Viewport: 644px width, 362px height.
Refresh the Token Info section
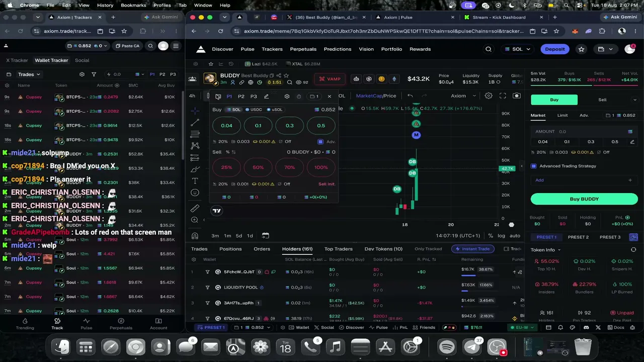coord(633,250)
